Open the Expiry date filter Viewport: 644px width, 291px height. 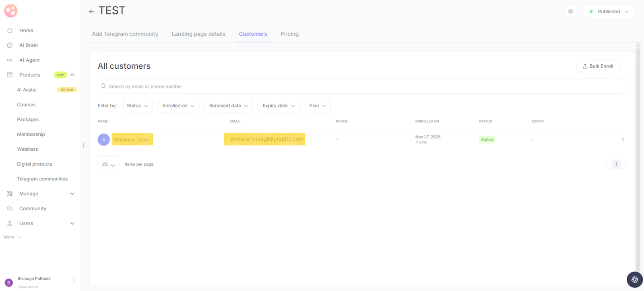279,106
